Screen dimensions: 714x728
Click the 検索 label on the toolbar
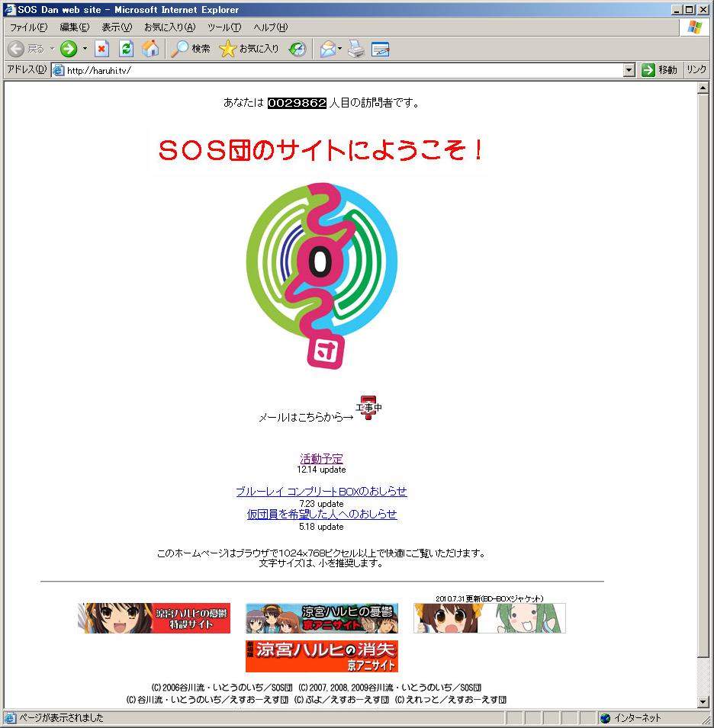[201, 49]
